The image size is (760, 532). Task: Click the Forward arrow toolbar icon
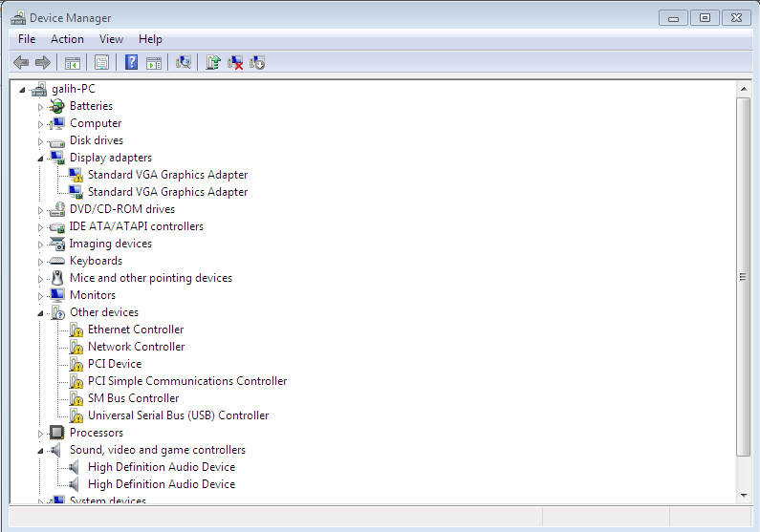point(43,62)
